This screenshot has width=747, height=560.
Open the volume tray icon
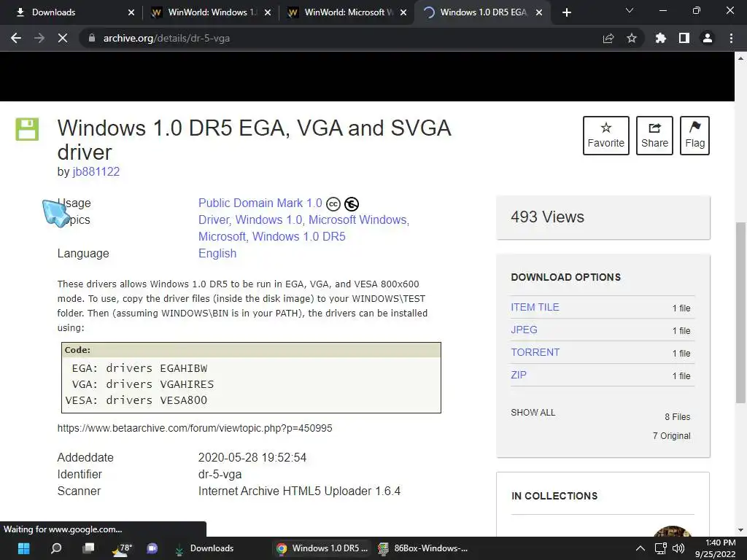[x=678, y=548]
